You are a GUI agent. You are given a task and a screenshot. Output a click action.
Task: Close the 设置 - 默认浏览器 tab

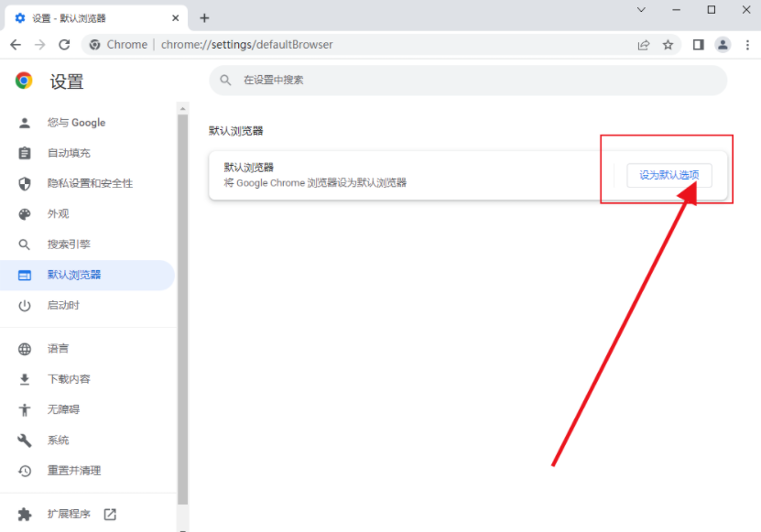click(175, 18)
